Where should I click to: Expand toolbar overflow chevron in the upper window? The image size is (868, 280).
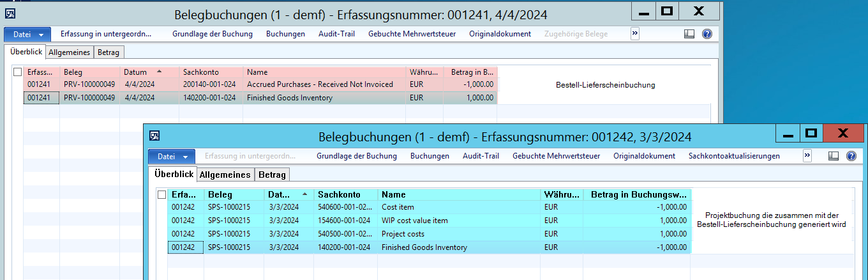[635, 33]
